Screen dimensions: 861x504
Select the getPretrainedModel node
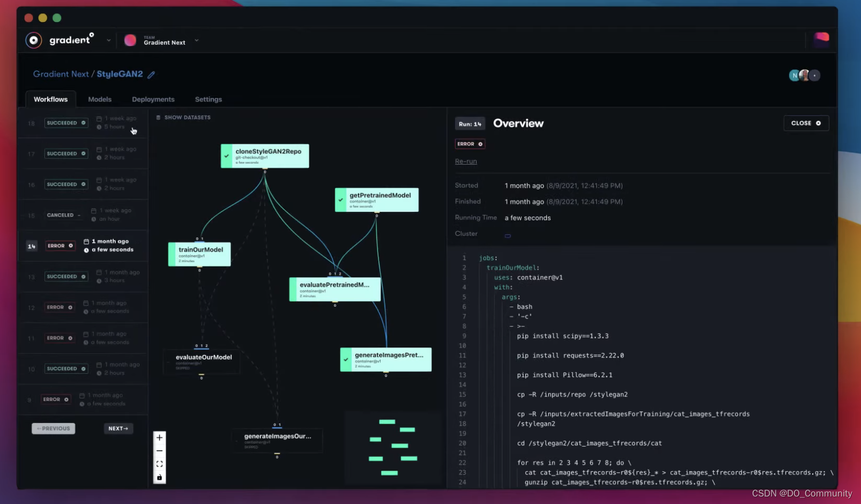[x=377, y=199]
